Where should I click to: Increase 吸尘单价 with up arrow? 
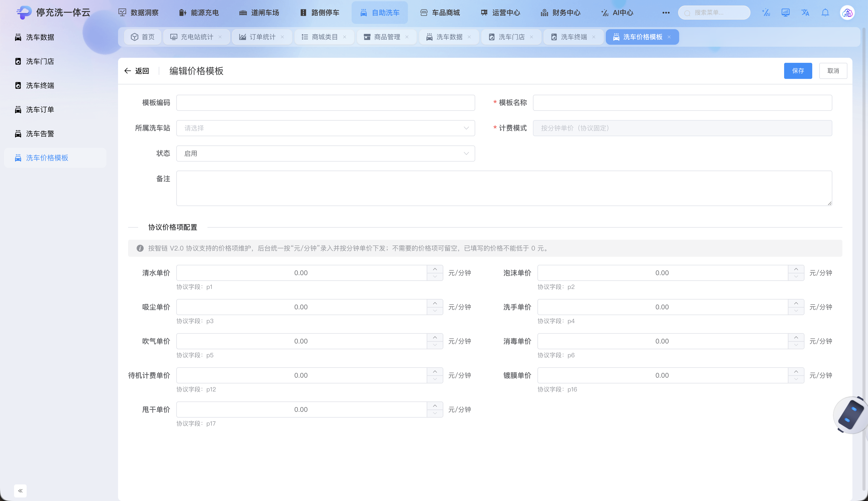coord(435,303)
